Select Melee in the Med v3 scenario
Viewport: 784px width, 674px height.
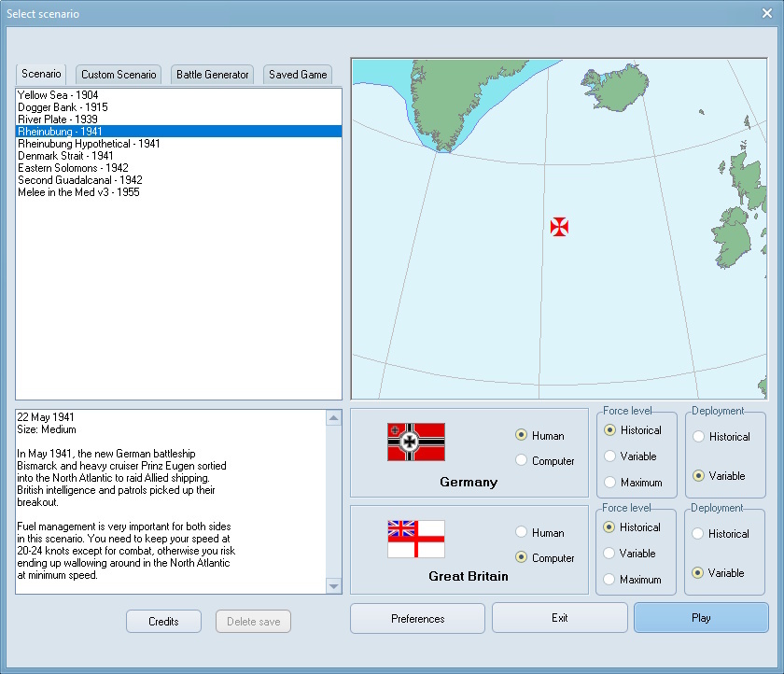tap(78, 192)
